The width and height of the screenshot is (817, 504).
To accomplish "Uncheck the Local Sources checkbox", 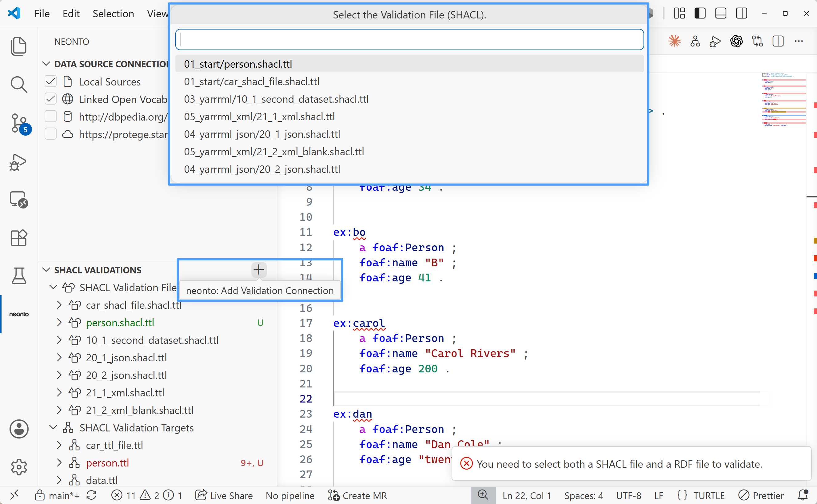I will point(51,81).
